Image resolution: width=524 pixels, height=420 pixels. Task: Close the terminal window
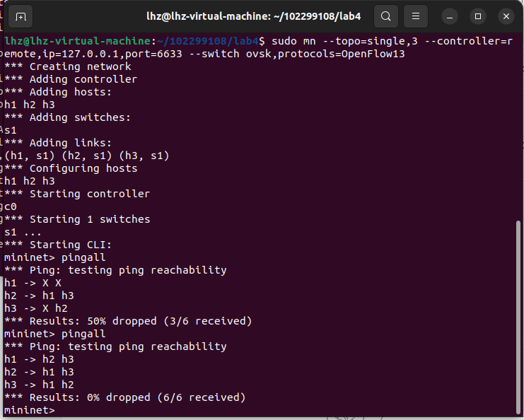tap(506, 16)
